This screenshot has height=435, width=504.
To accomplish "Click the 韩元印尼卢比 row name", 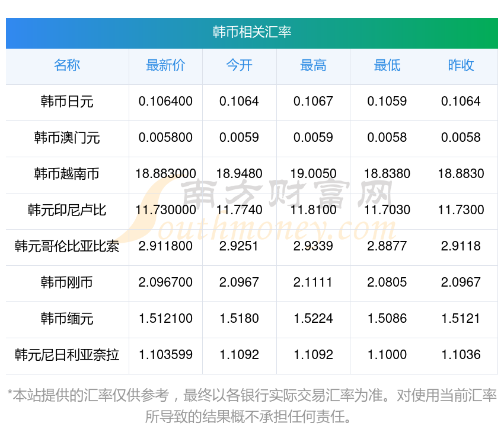I will pyautogui.click(x=67, y=210).
